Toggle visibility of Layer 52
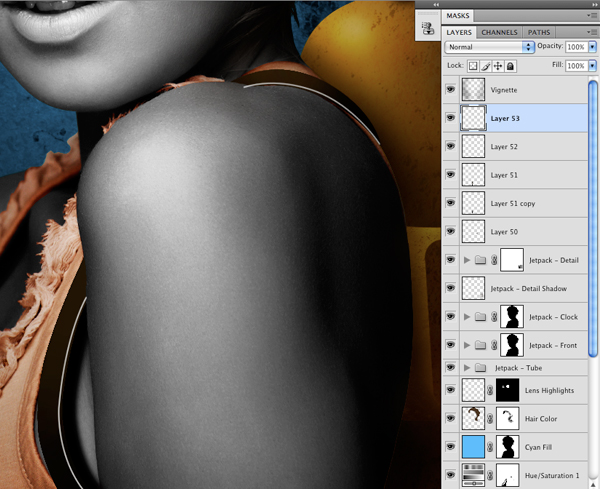 450,146
